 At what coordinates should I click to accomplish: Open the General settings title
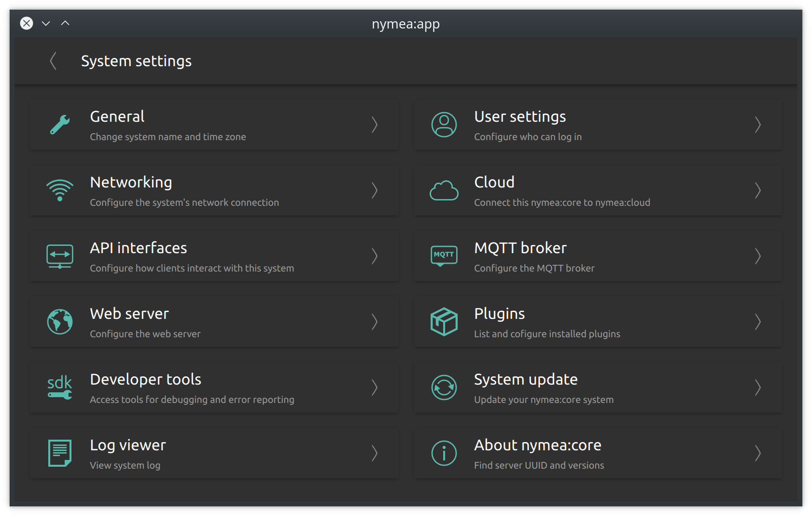click(x=117, y=116)
